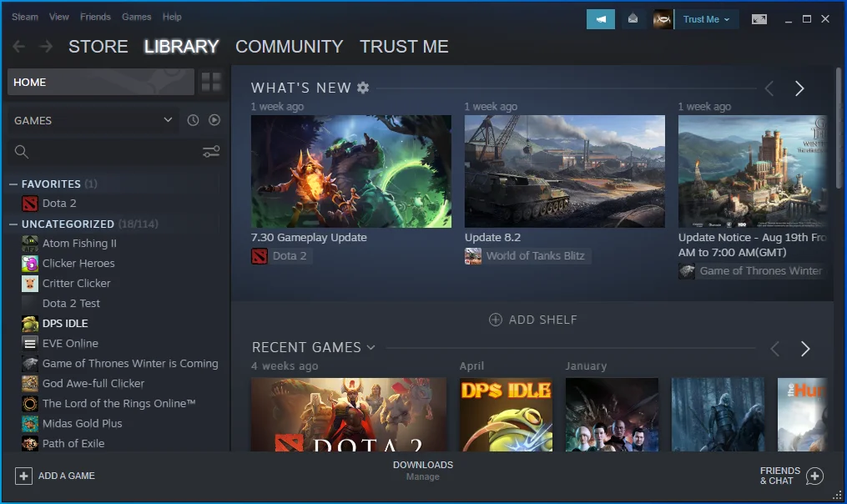
Task: Go to the COMMUNITY tab
Action: [289, 47]
